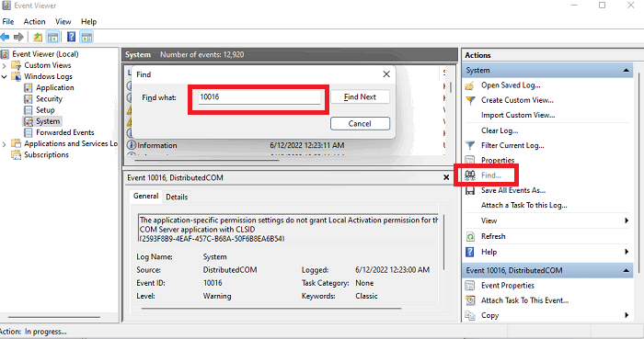
Task: Click Create Custom View action
Action: [517, 100]
